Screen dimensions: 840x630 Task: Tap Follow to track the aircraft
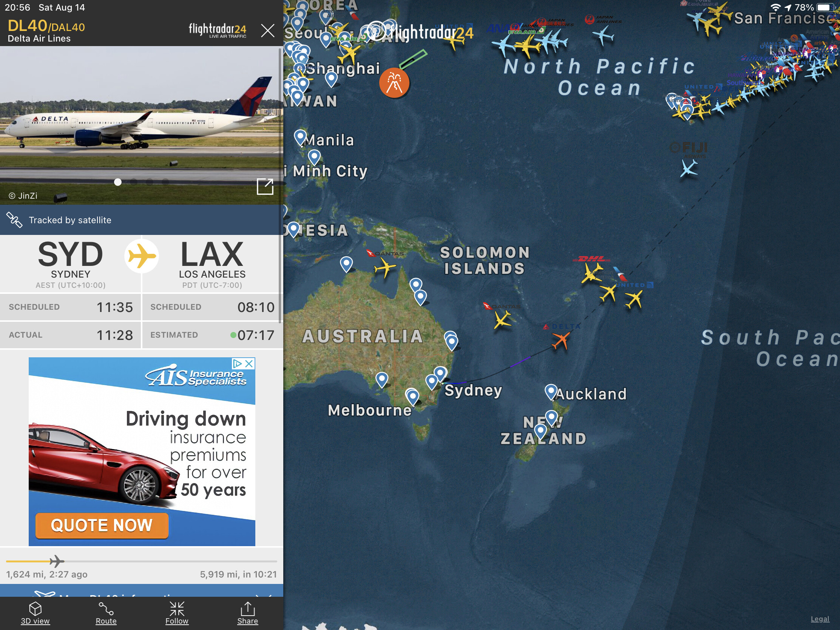[177, 613]
